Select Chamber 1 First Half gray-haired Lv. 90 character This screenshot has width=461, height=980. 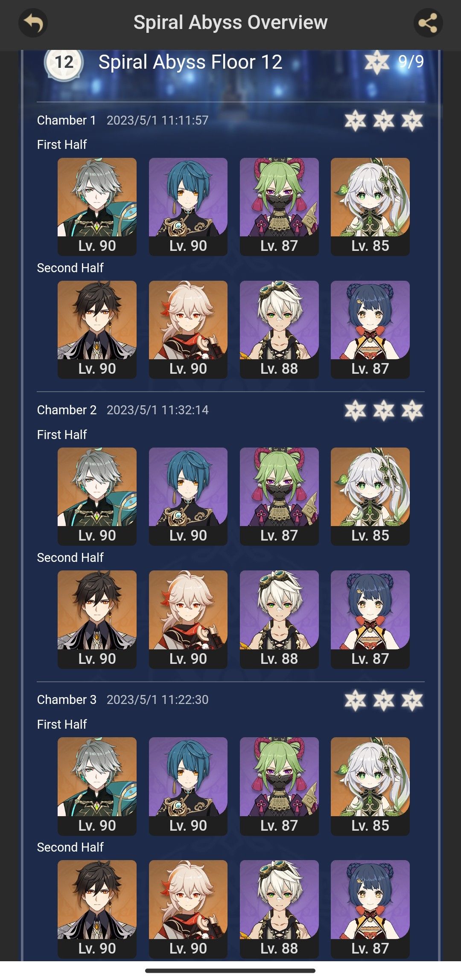pyautogui.click(x=97, y=206)
